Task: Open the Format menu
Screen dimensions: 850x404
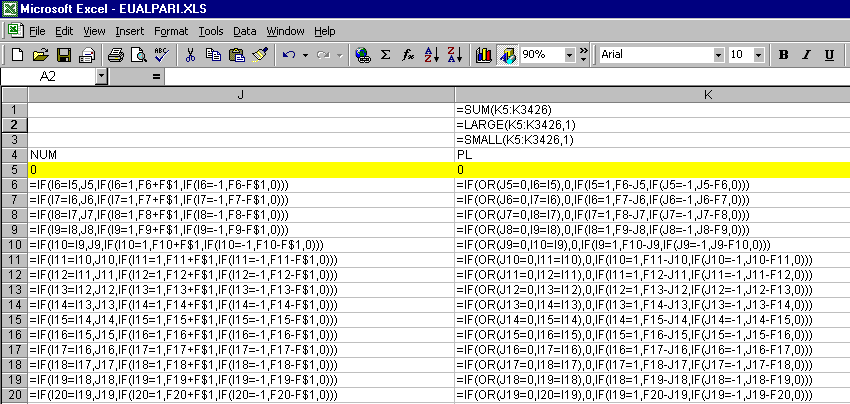Action: pos(171,31)
